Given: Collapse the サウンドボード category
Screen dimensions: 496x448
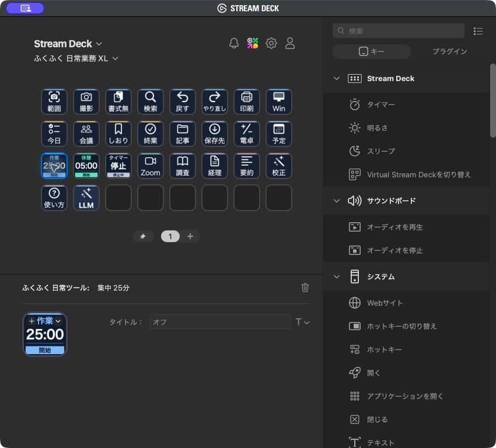Looking at the screenshot, I should 337,201.
